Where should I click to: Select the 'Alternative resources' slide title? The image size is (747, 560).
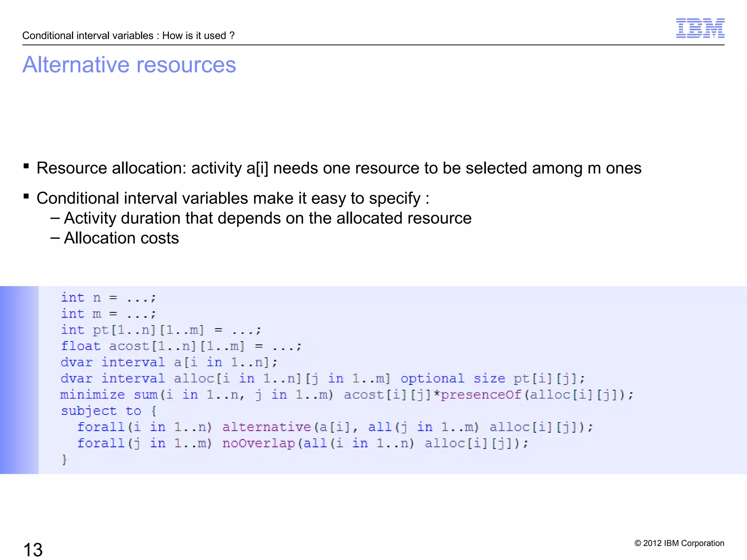129,65
